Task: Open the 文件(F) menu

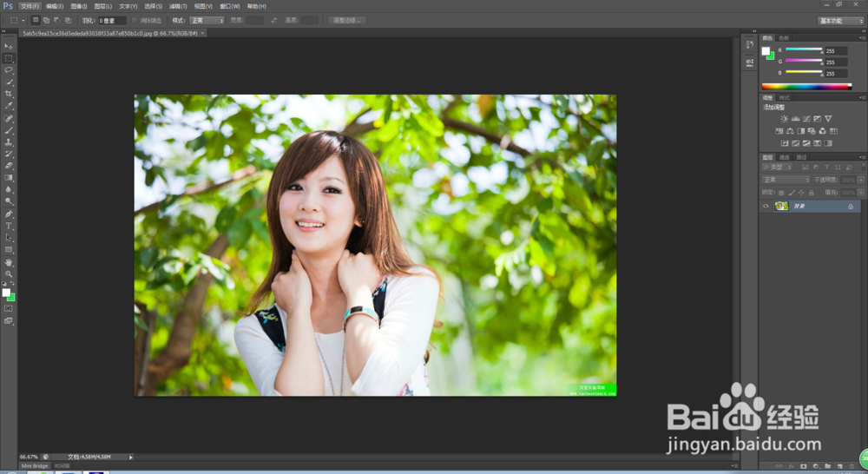Action: coord(30,6)
